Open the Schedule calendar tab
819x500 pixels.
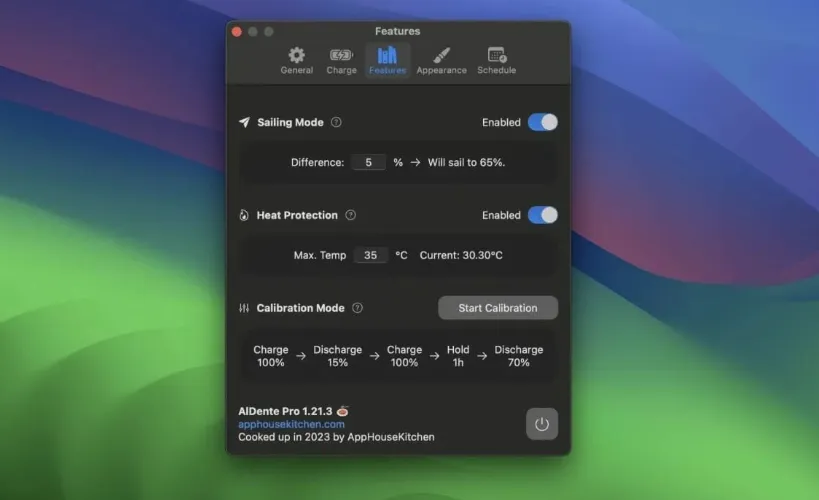(496, 61)
